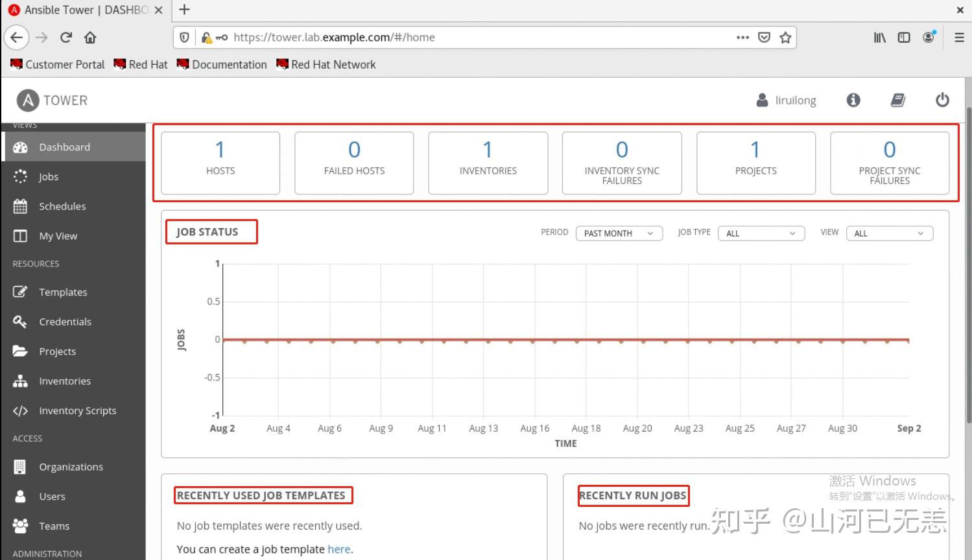This screenshot has width=972, height=560.
Task: Click the power/logout icon top right
Action: point(942,100)
